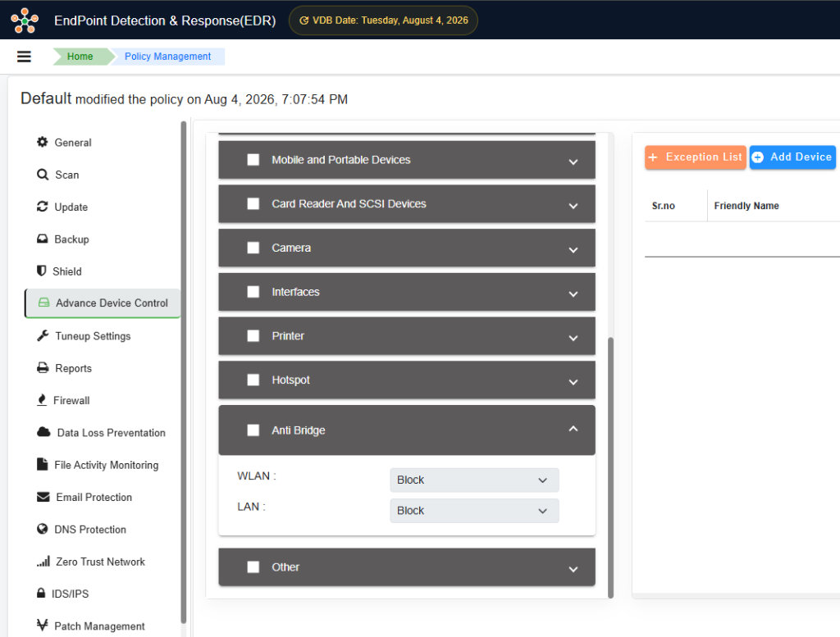This screenshot has height=637, width=840.
Task: Click the Firewall flame icon
Action: click(x=42, y=400)
